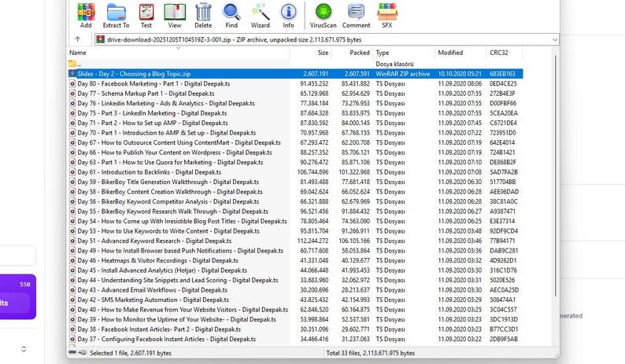Select Day 40 - Make Revenue from Website Visitors
The width and height of the screenshot is (625, 364).
coord(295,310)
